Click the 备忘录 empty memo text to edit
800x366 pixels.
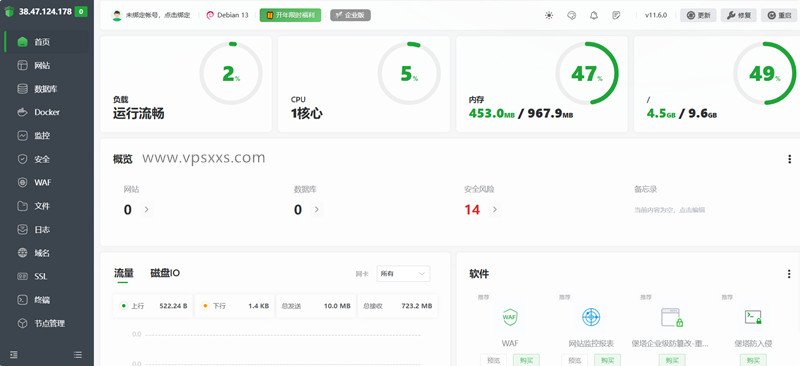click(x=669, y=210)
